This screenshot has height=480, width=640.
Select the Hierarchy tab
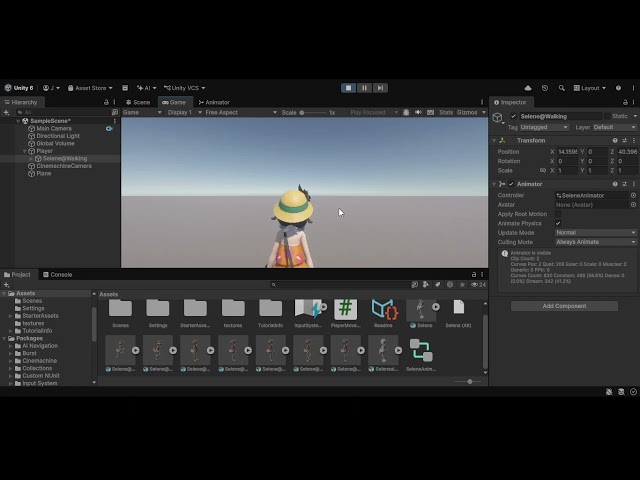coord(21,102)
